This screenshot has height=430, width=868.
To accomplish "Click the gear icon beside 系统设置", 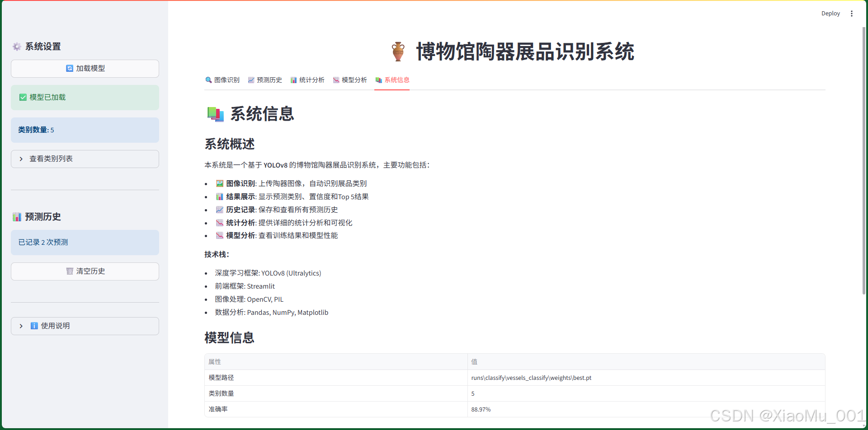I will pos(17,46).
